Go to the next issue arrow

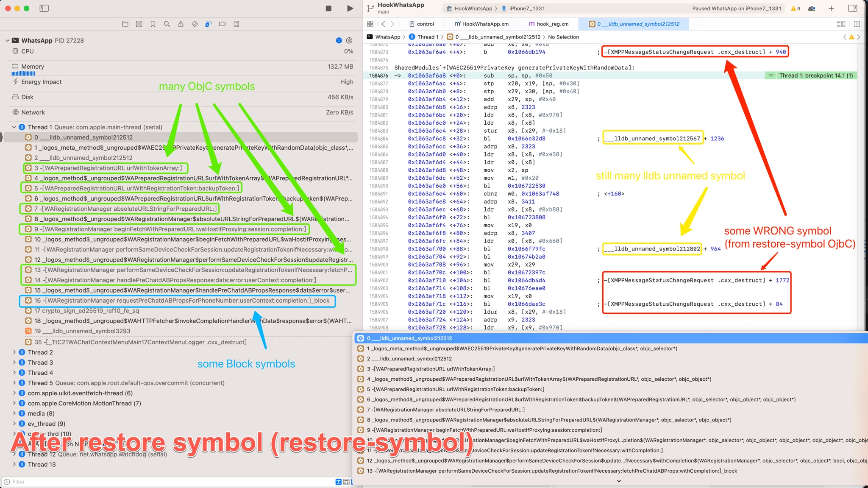858,37
